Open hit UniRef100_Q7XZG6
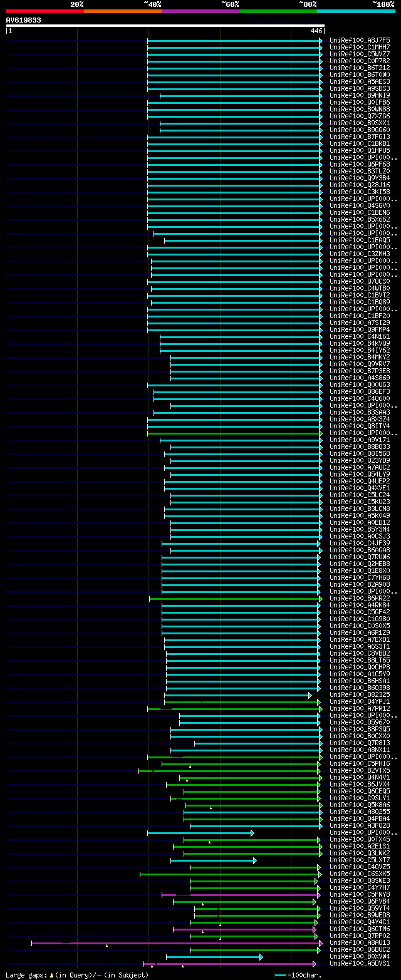The image size is (401, 980). click(360, 116)
